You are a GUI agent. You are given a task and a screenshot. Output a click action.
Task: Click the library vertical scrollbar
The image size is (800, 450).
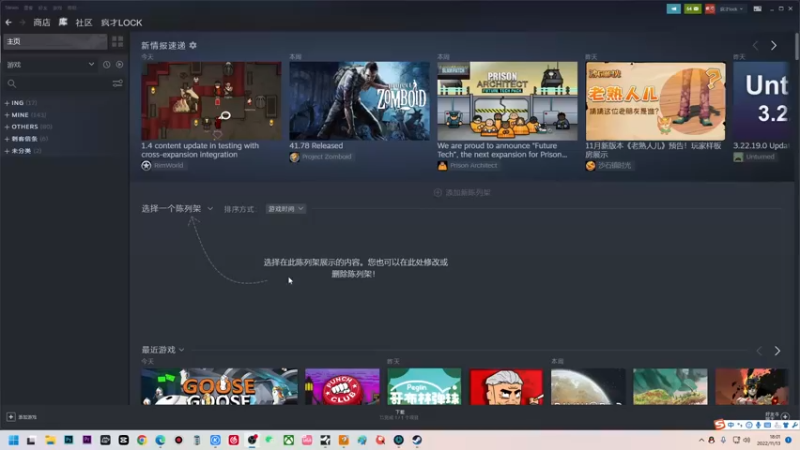[x=796, y=46]
